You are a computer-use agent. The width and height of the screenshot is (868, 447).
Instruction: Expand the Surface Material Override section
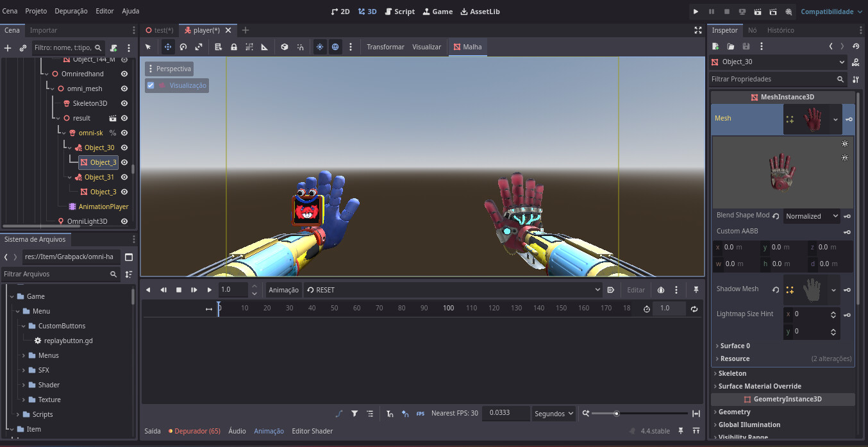tap(758, 386)
